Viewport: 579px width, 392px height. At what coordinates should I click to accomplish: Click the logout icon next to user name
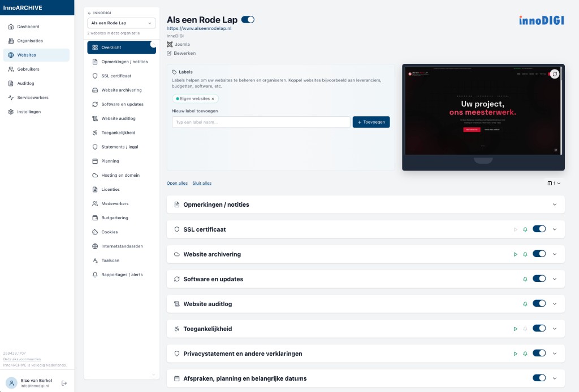pyautogui.click(x=64, y=383)
